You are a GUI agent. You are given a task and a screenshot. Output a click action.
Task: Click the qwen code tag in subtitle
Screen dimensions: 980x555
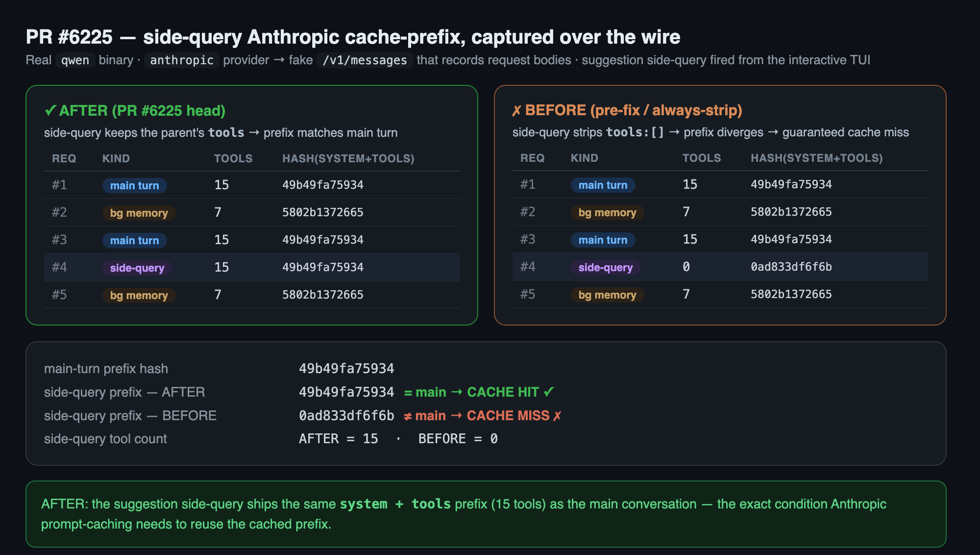(75, 60)
